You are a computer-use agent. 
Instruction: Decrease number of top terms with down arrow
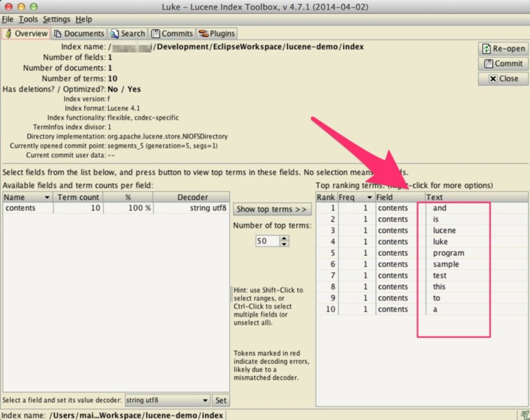[284, 244]
